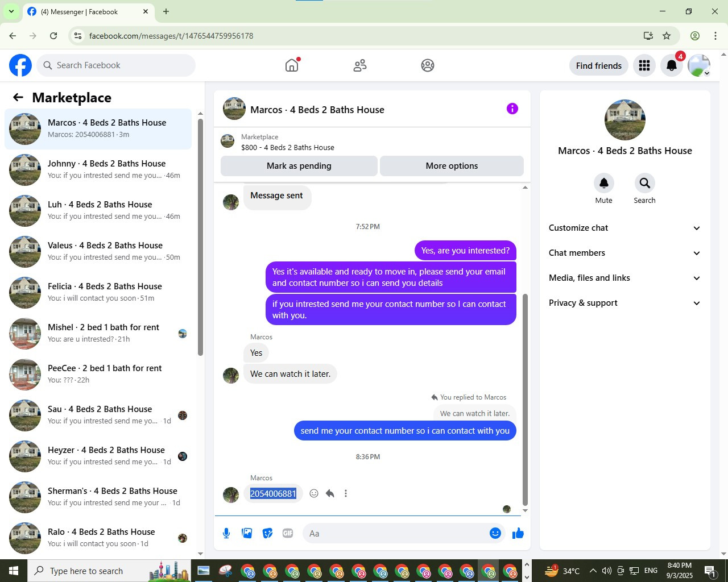Open Felicia 4 Beds 2 Baths chat
This screenshot has width=728, height=582.
[x=98, y=292]
